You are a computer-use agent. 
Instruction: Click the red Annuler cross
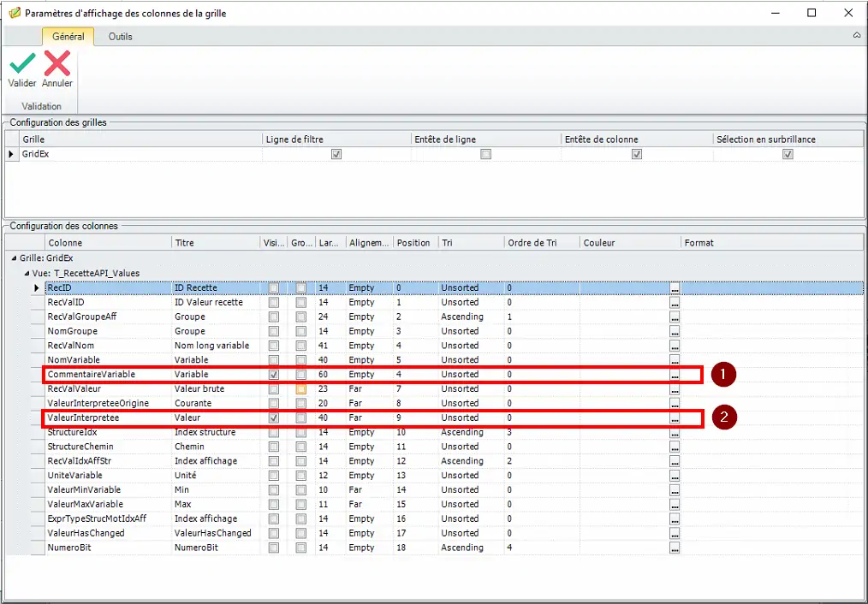click(x=57, y=63)
